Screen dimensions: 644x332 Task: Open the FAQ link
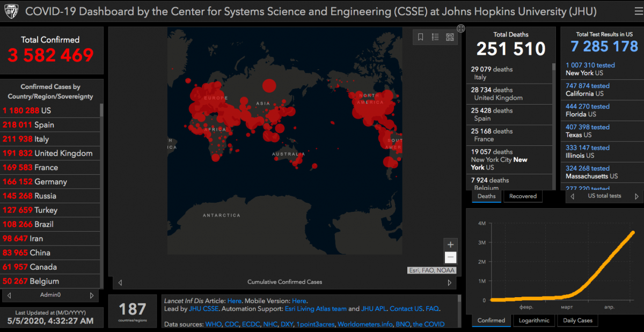tap(432, 309)
